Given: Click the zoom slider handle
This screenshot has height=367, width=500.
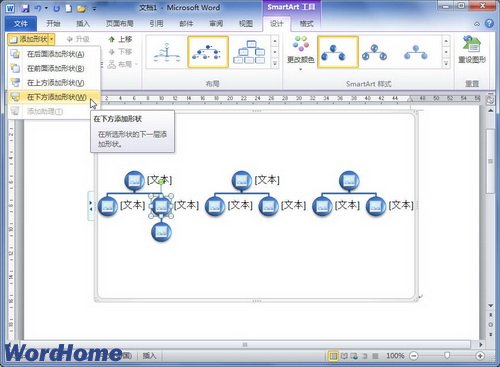Looking at the screenshot, I should tap(447, 356).
